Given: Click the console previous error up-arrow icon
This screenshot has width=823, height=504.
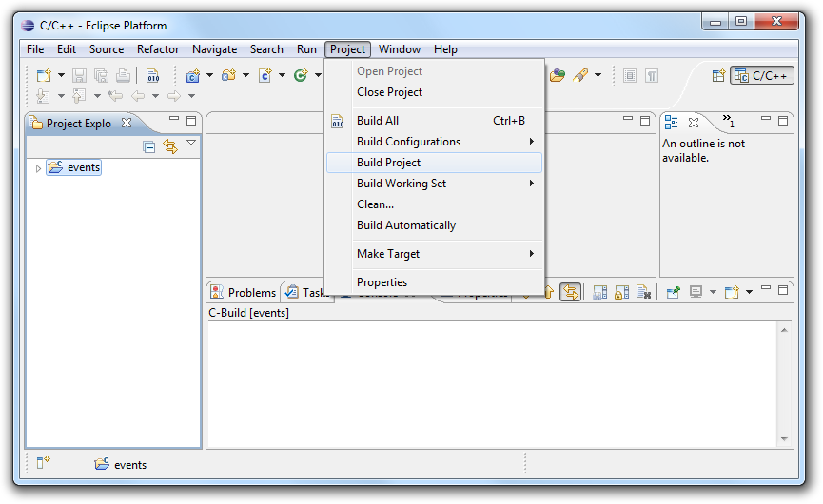Looking at the screenshot, I should click(x=549, y=292).
